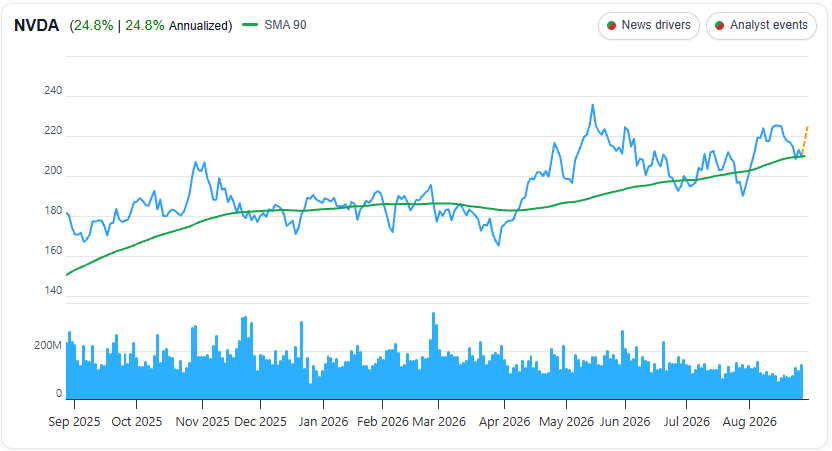The width and height of the screenshot is (832, 451).
Task: Select the Feb 2026 axis label
Action: (383, 422)
